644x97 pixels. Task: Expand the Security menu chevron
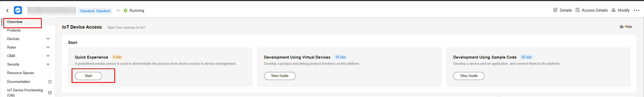[48, 64]
